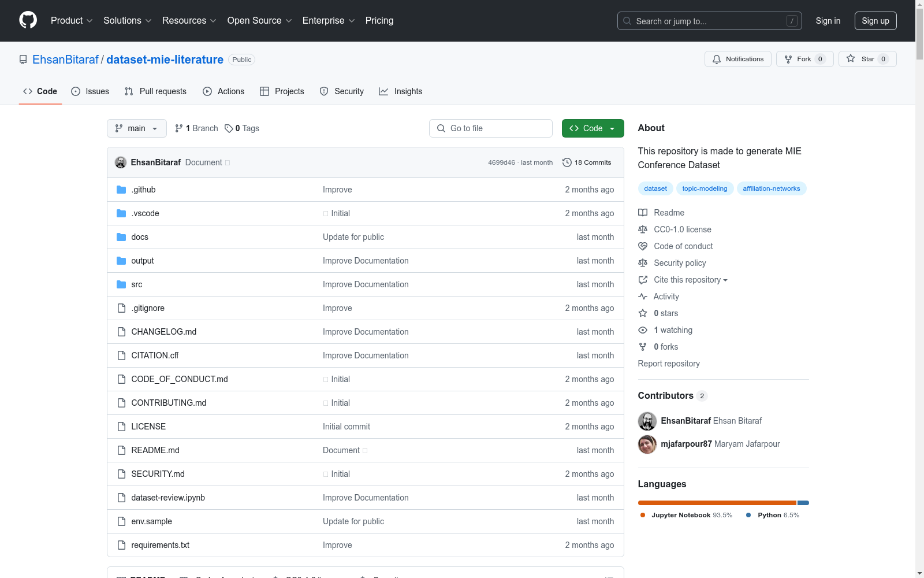The height and width of the screenshot is (578, 924).
Task: Click the .github folder icon
Action: click(121, 190)
